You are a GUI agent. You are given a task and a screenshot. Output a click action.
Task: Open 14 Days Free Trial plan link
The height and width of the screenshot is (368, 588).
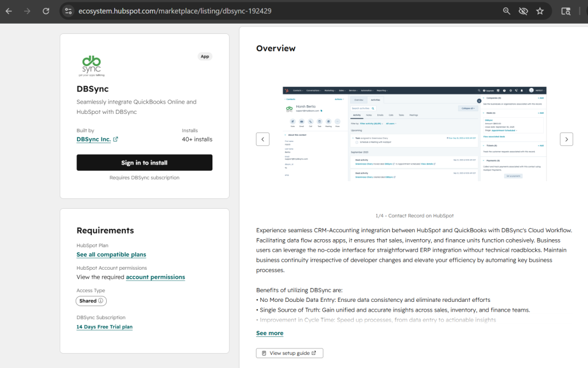click(105, 327)
